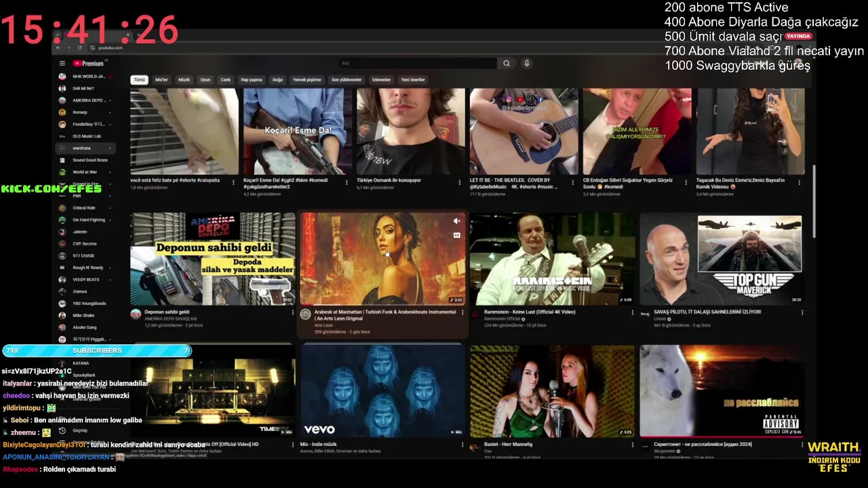
Task: Click the browser back arrow
Action: click(58, 47)
